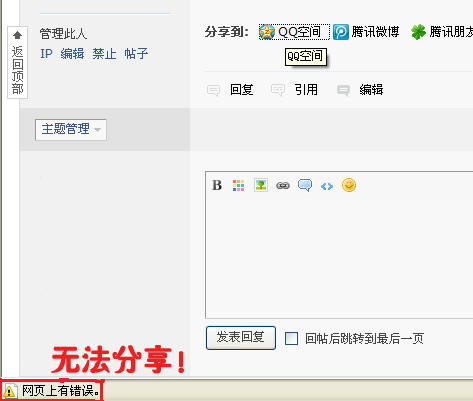
Task: Click the 编辑 bubble icon in post actions
Action: (x=343, y=90)
